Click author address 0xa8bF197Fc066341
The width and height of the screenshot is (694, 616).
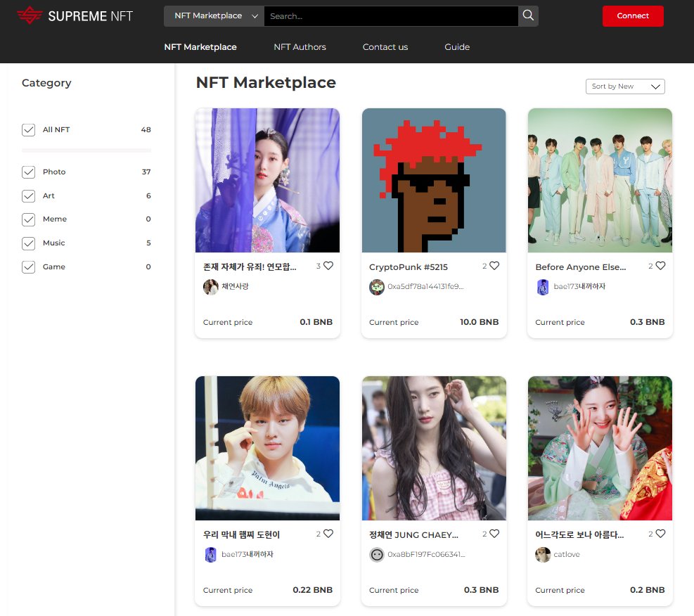[426, 554]
